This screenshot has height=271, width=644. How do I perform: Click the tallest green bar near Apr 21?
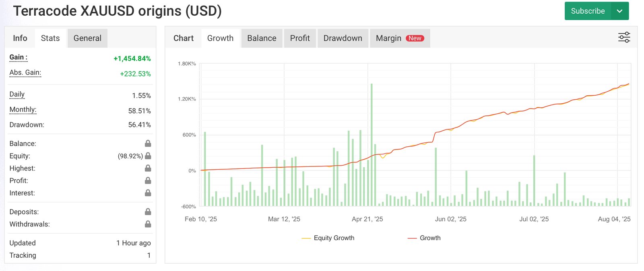click(x=372, y=145)
